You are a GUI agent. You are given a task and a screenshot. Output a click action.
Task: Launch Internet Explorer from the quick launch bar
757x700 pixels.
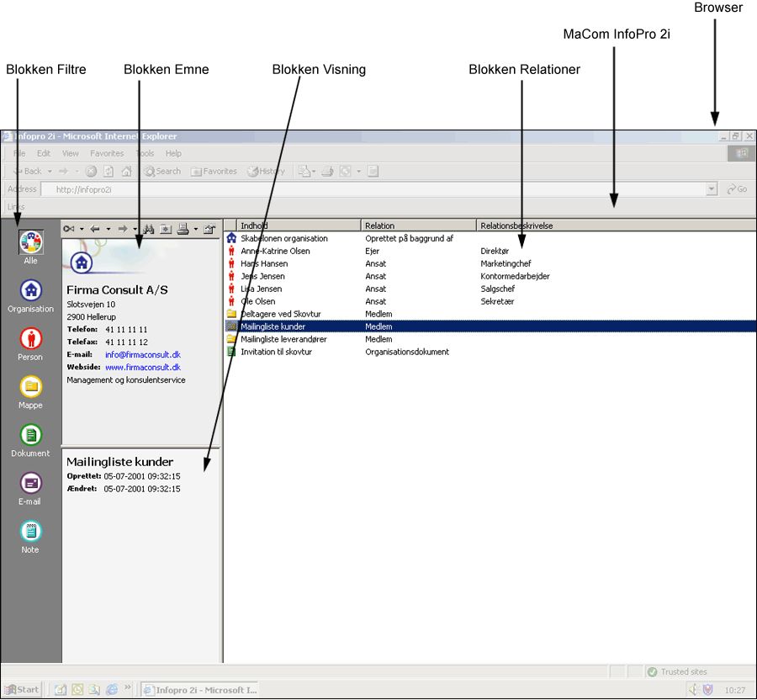[112, 689]
